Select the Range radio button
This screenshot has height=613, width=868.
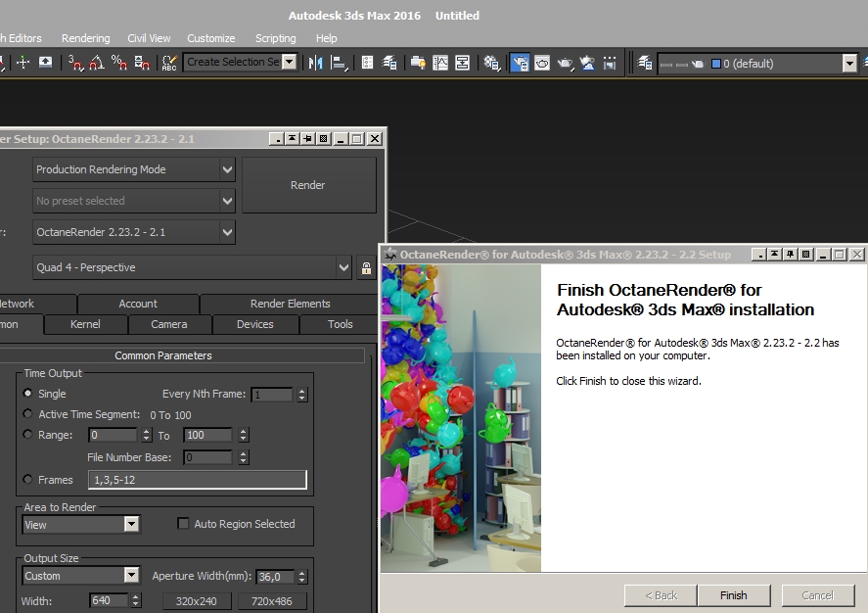point(27,434)
